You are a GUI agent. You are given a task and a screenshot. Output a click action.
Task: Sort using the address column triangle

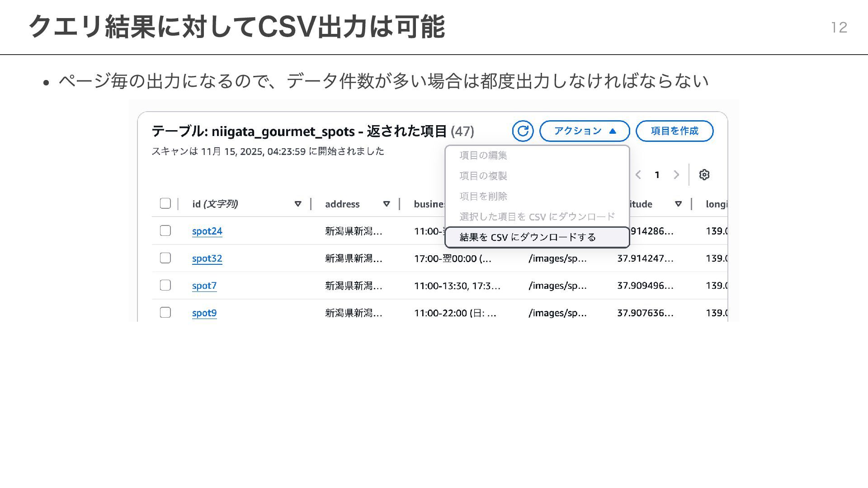387,204
